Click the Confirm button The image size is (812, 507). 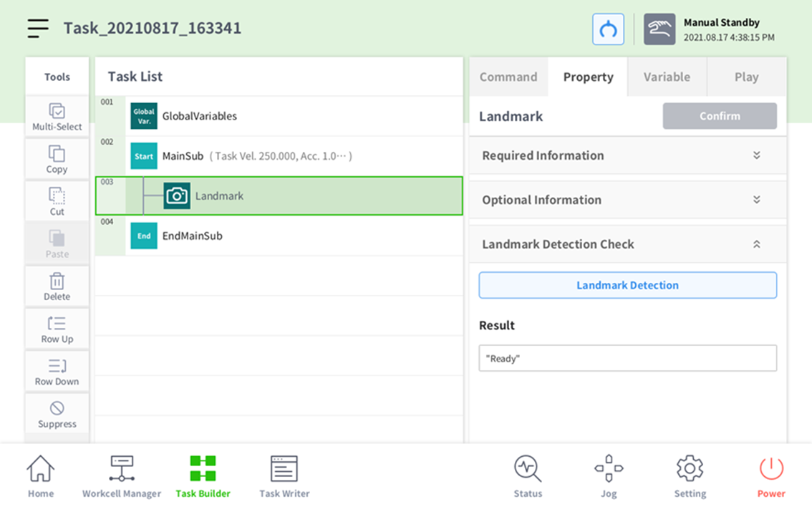tap(720, 116)
